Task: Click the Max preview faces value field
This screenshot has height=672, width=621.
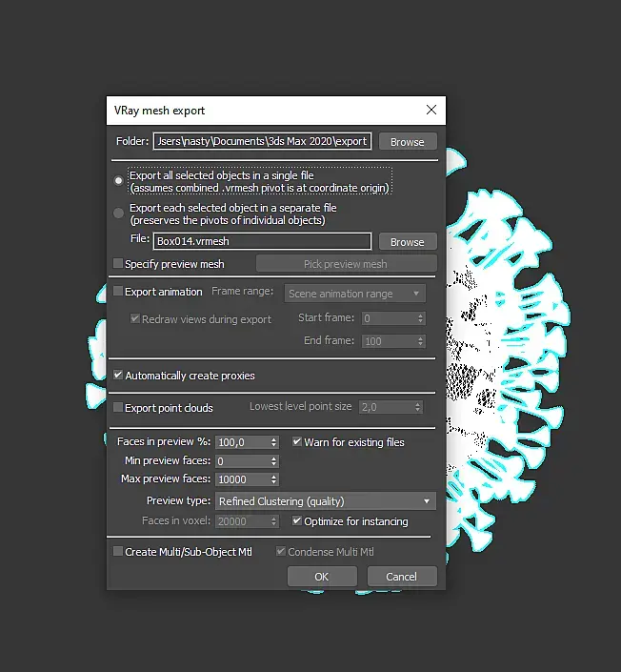Action: coord(242,479)
